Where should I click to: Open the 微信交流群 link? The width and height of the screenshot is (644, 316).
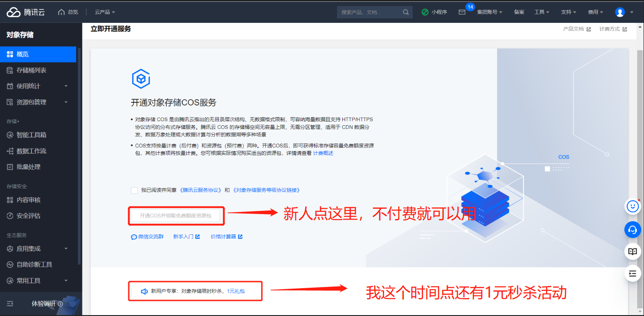point(147,237)
